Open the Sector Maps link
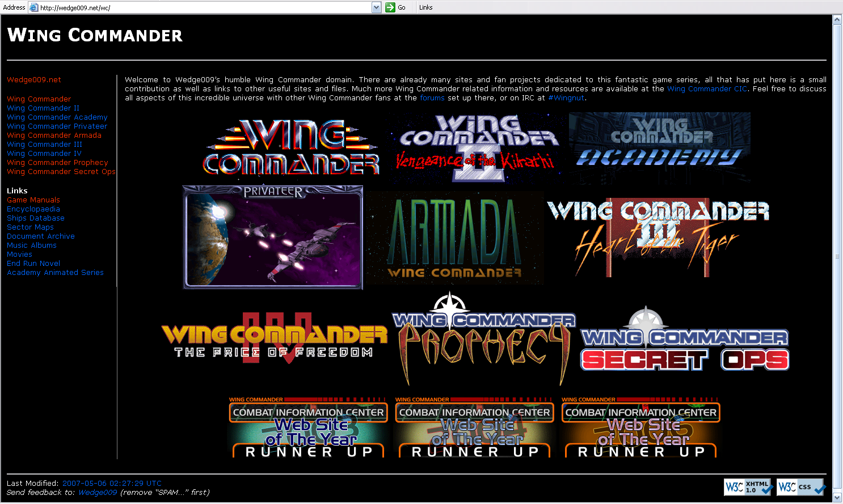This screenshot has height=504, width=843. [30, 227]
